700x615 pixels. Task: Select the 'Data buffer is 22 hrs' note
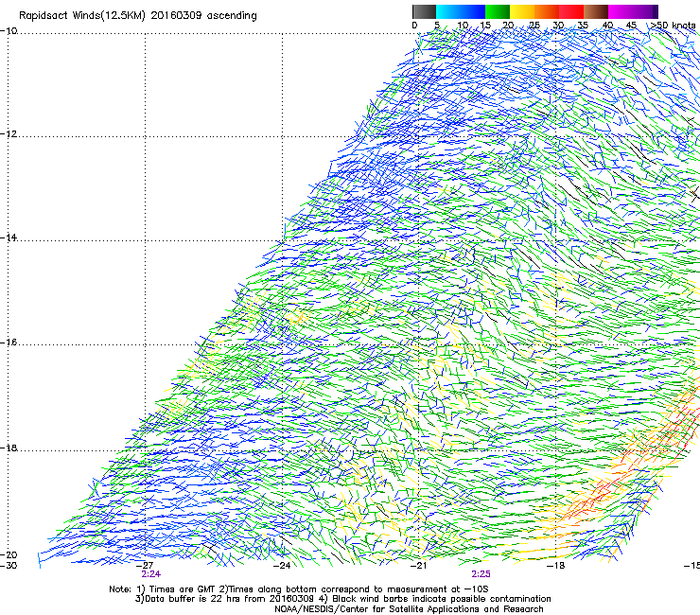click(x=342, y=599)
